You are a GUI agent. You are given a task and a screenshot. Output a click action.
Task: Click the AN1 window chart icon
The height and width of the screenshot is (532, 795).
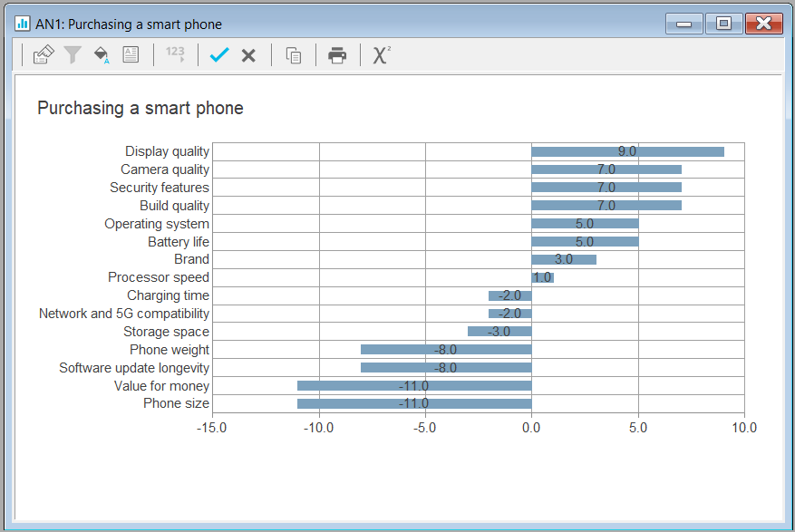click(22, 24)
